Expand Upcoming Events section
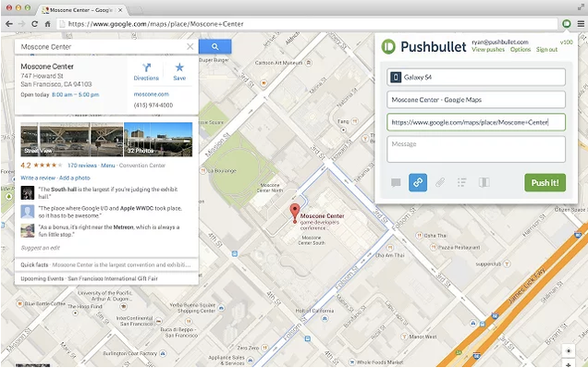The width and height of the screenshot is (588, 368). (x=106, y=278)
